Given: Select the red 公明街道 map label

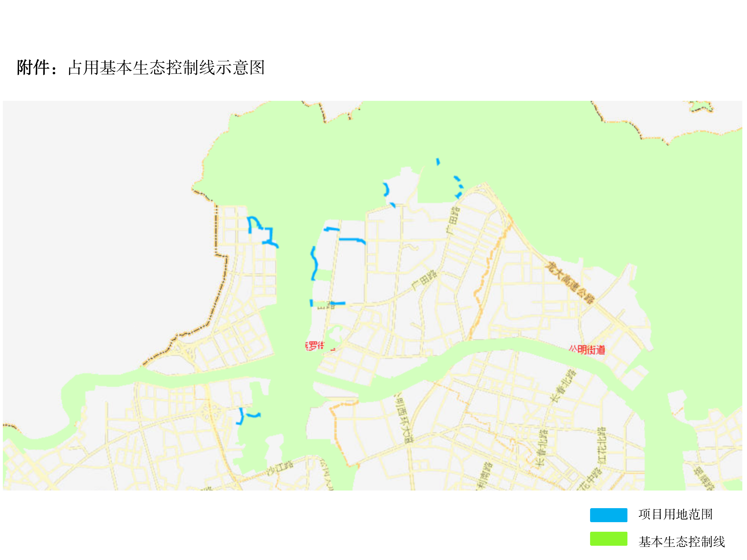Looking at the screenshot, I should (x=587, y=350).
